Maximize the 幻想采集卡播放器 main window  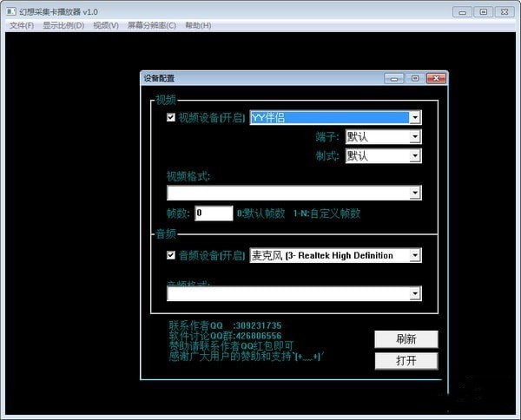484,12
